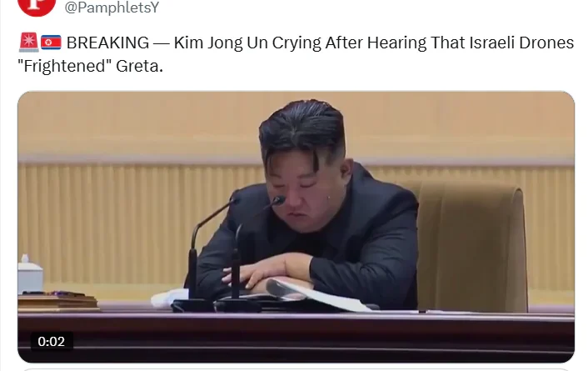Open the red P profile avatar
The width and height of the screenshot is (588, 371).
tap(37, 6)
